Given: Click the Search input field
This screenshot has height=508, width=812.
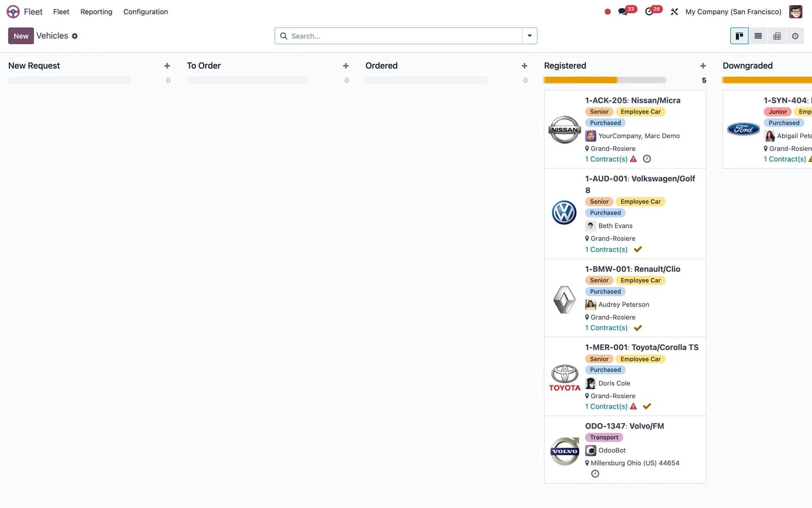Looking at the screenshot, I should click(405, 36).
